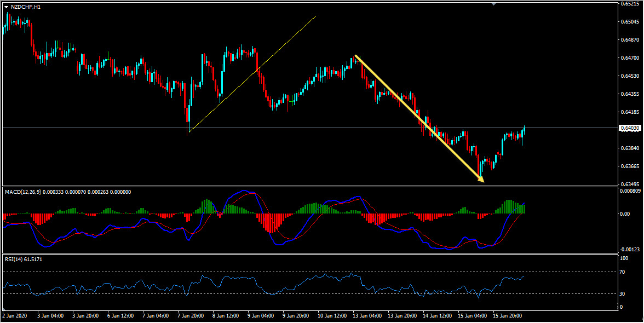Click price scale value 0.64530
Viewport: 644px width, 323px height.
click(630, 76)
